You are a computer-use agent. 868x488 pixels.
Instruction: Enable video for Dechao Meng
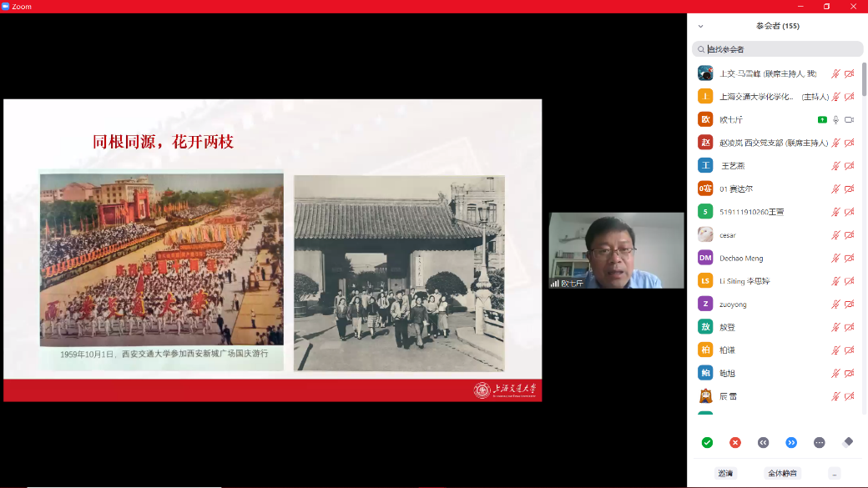849,258
